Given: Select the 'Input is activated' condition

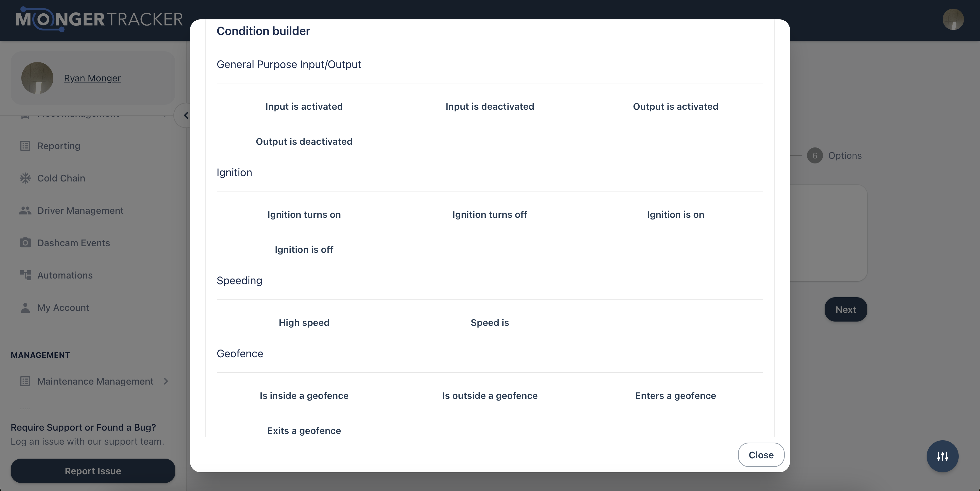Looking at the screenshot, I should pyautogui.click(x=304, y=107).
